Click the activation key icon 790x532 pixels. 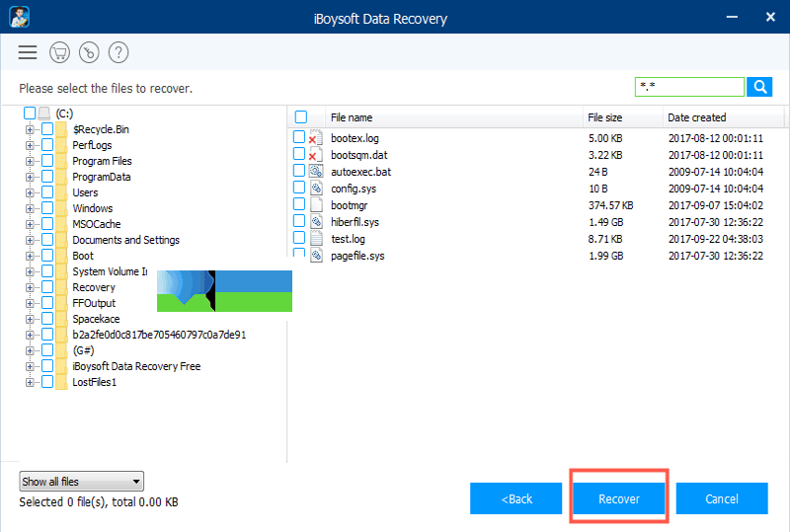pyautogui.click(x=89, y=52)
